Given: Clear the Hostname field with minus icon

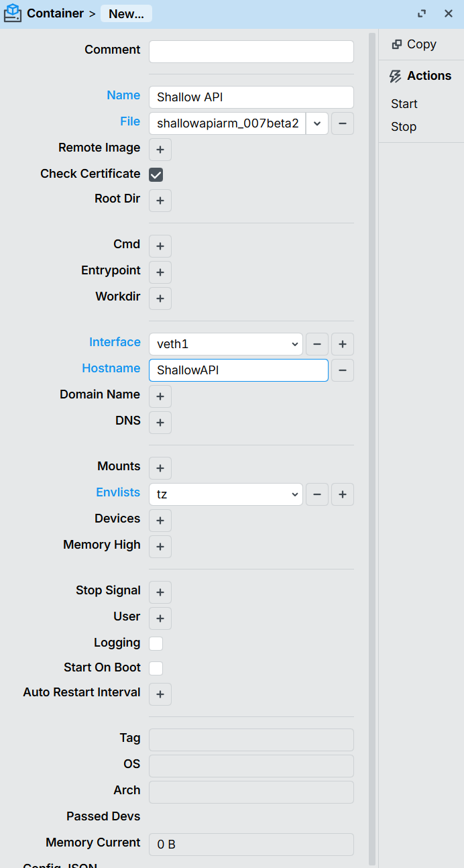Looking at the screenshot, I should [342, 370].
